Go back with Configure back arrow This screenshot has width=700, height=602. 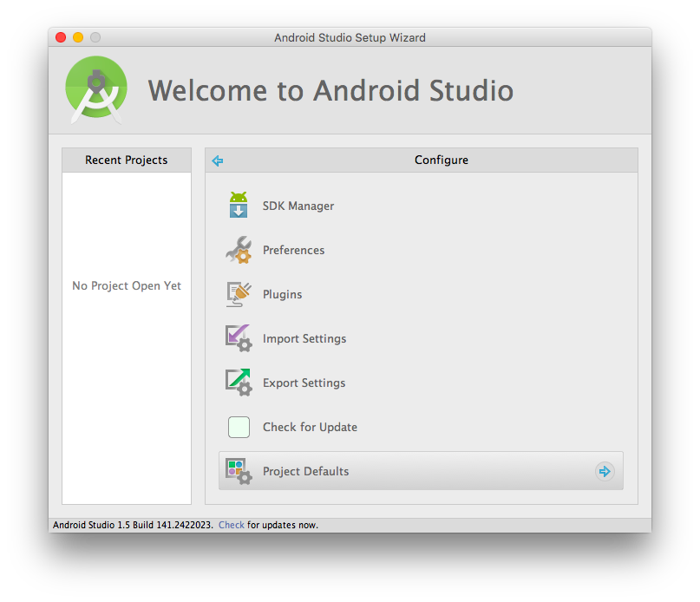[x=218, y=160]
